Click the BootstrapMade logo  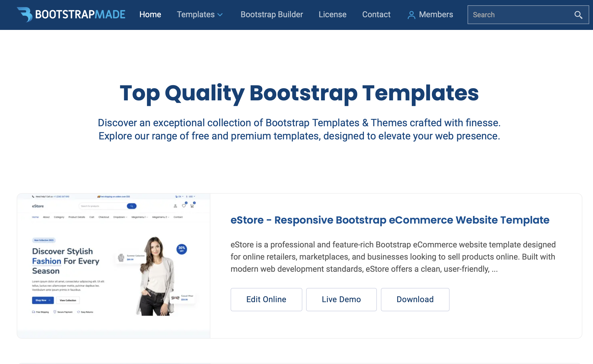tap(71, 14)
